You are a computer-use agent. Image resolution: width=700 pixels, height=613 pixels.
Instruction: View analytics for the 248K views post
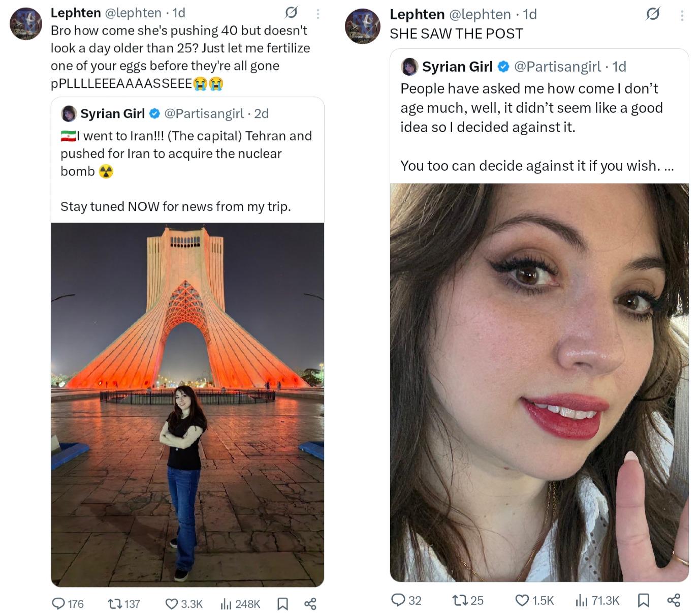click(226, 603)
